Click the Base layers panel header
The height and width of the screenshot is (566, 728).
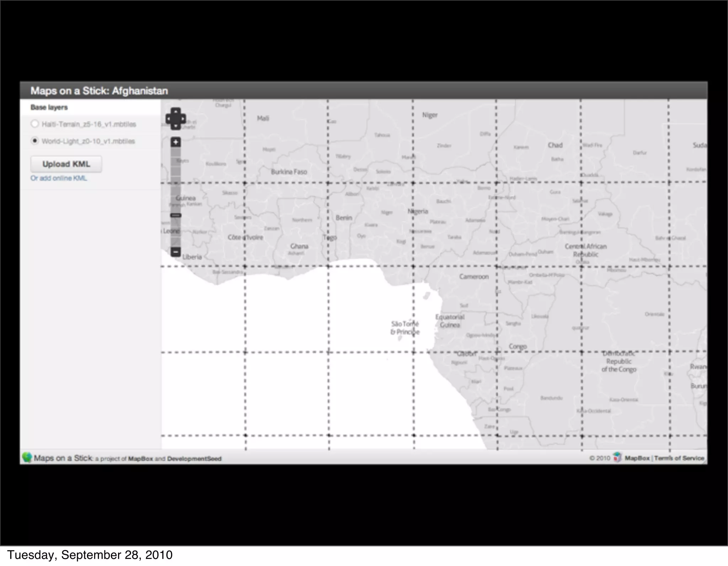click(x=49, y=107)
